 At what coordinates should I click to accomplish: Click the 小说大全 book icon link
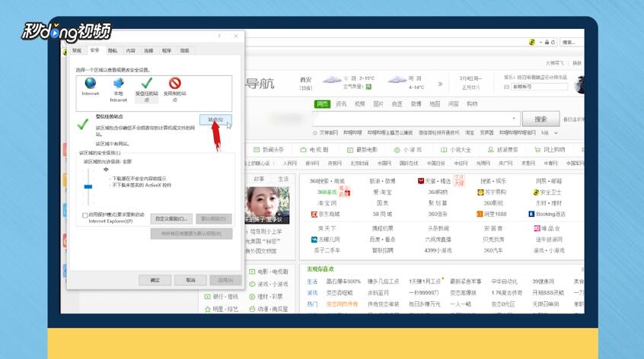pos(456,150)
